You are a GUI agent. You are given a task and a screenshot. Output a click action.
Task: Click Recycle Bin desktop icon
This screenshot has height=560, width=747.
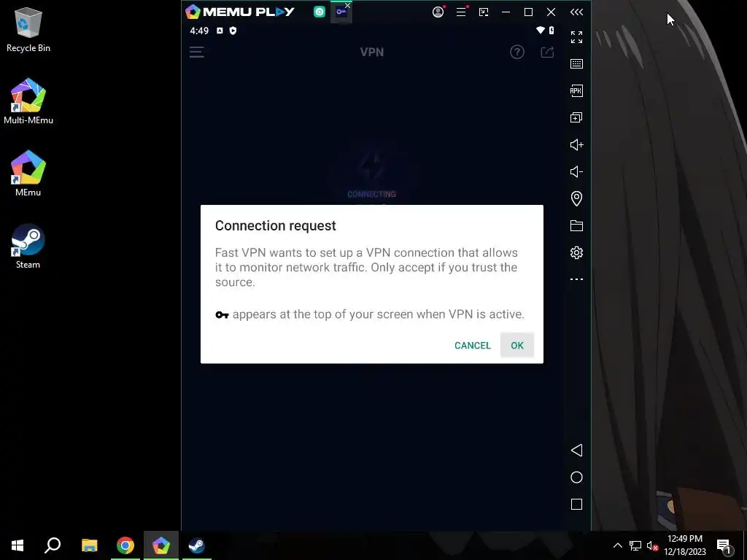coord(28,29)
